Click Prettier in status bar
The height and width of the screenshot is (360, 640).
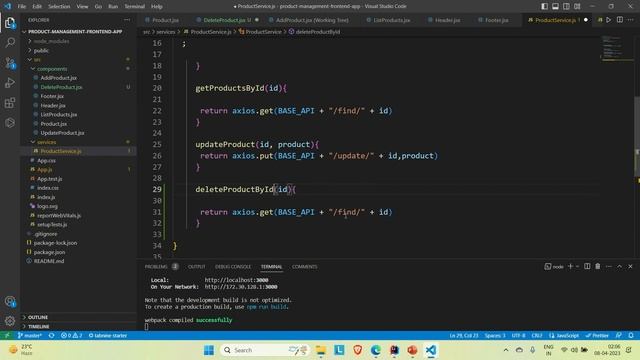click(x=597, y=335)
